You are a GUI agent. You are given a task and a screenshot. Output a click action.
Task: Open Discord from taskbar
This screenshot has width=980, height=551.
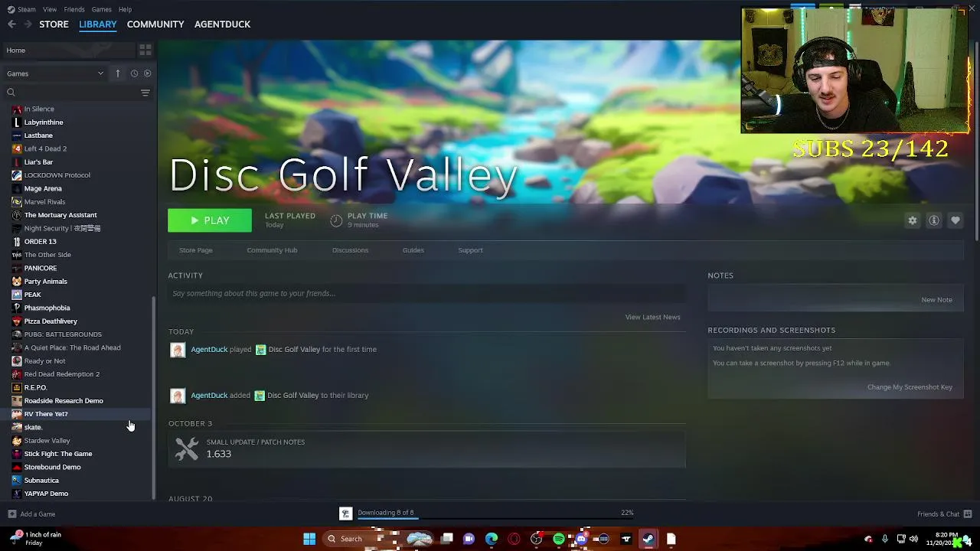(581, 539)
